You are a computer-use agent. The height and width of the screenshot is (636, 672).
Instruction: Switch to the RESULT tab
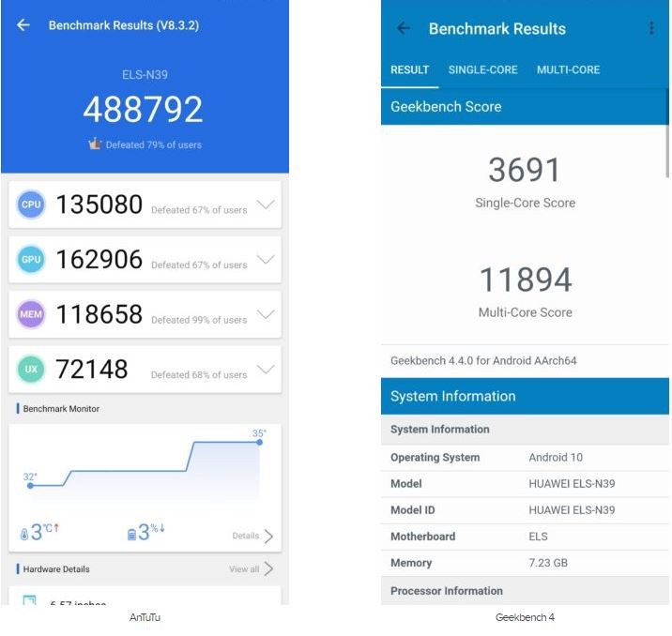click(x=410, y=69)
